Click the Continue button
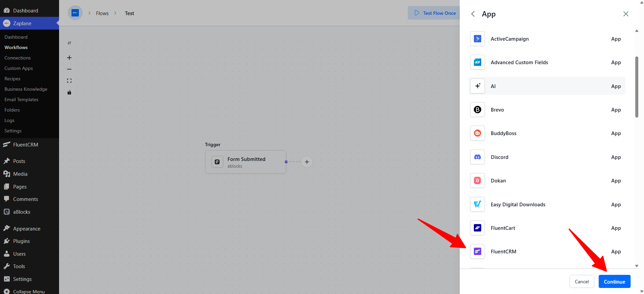 (614, 282)
